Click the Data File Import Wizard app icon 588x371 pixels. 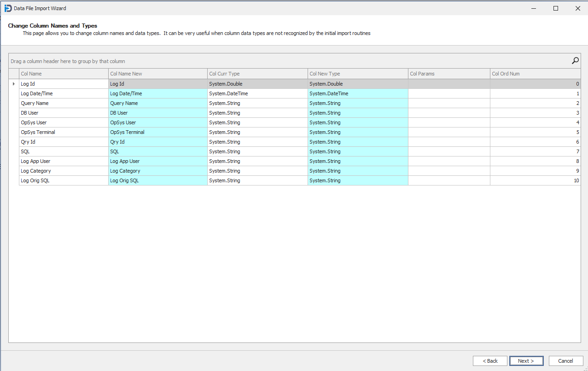point(8,8)
